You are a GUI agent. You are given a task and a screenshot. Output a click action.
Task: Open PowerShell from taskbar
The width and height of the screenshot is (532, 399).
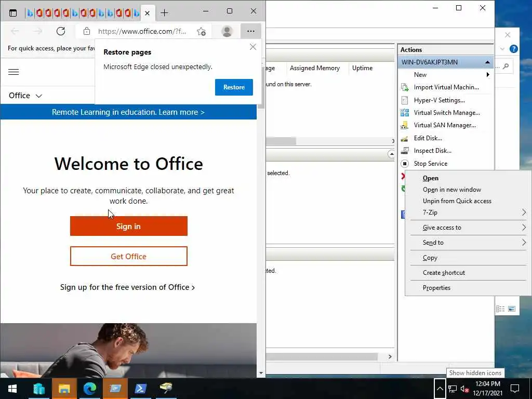(x=140, y=389)
